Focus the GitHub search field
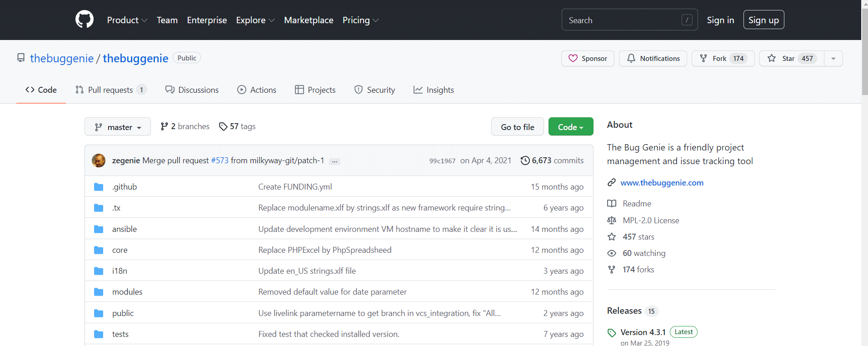 (630, 20)
